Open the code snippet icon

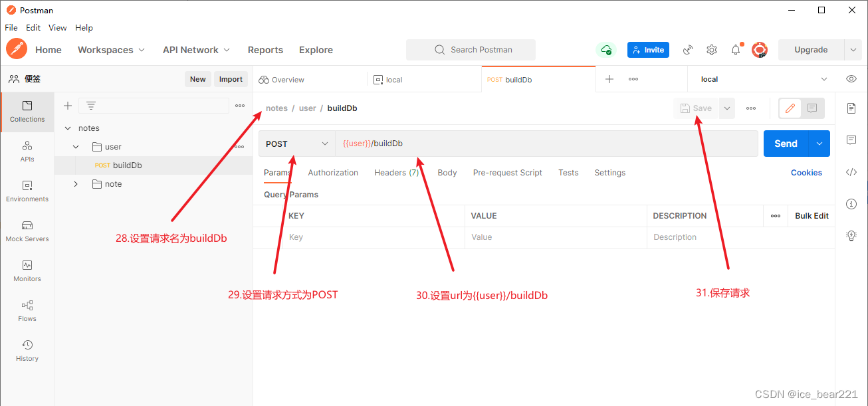[851, 172]
